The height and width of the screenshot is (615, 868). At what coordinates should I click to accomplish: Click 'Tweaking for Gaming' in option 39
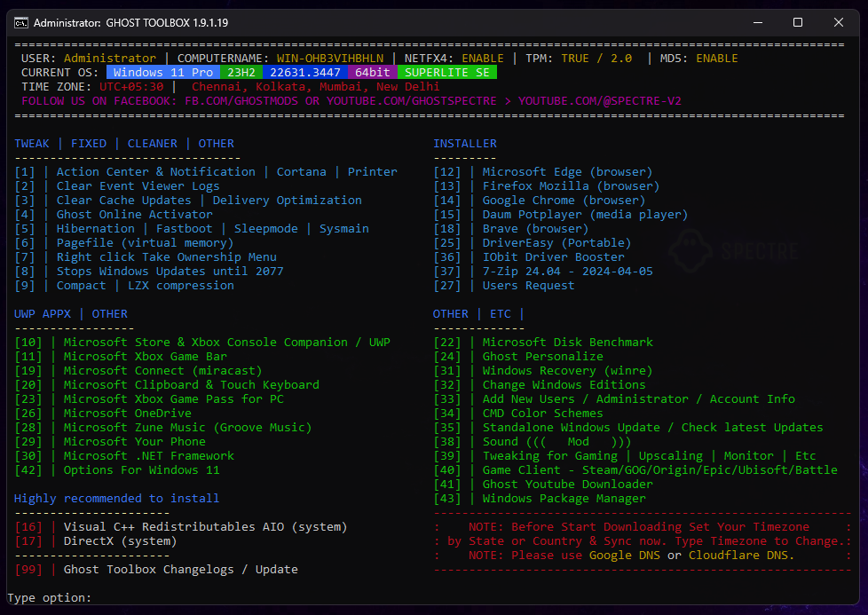(549, 455)
